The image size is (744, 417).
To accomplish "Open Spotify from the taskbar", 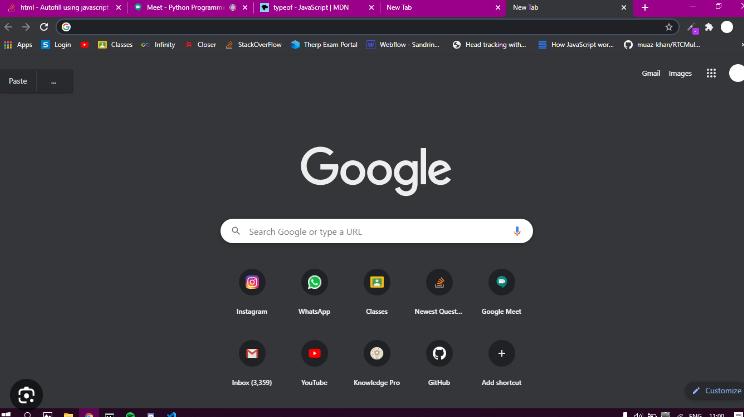I will coord(130,414).
